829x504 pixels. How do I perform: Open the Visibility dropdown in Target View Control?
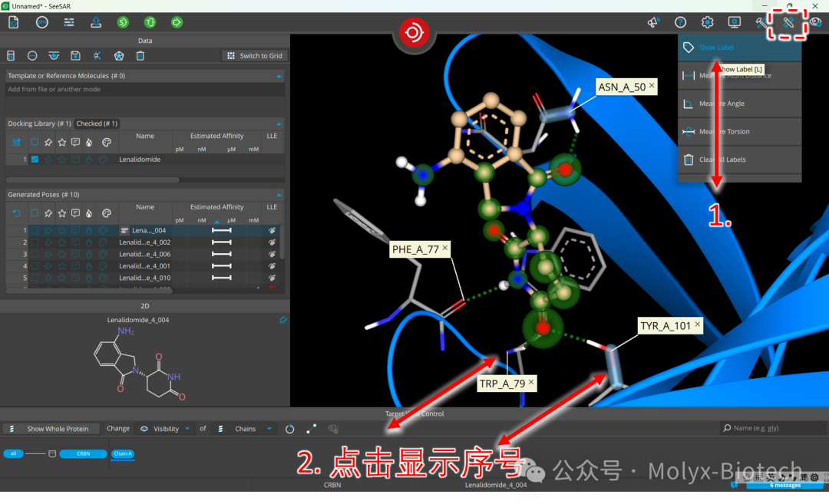click(x=165, y=429)
